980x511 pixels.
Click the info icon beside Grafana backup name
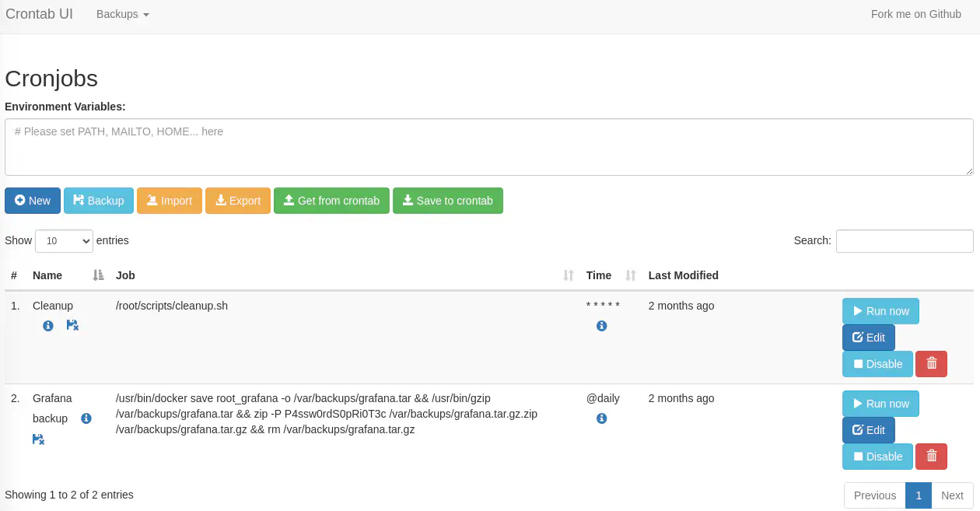coord(86,418)
